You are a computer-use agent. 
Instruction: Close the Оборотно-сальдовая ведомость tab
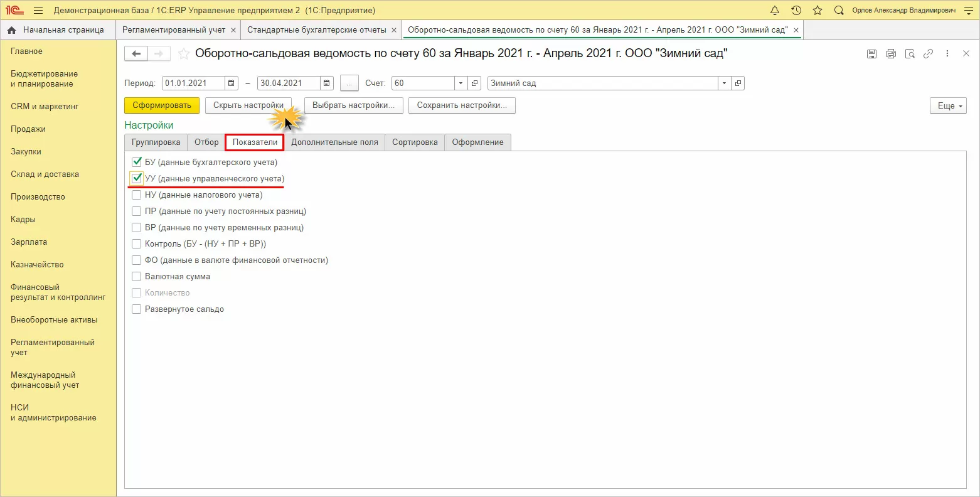click(x=796, y=30)
